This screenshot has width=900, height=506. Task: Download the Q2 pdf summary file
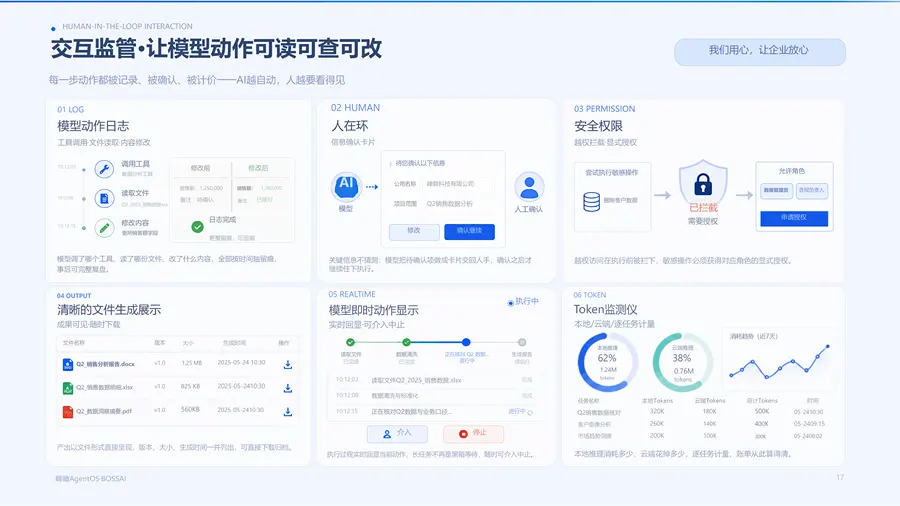(288, 412)
